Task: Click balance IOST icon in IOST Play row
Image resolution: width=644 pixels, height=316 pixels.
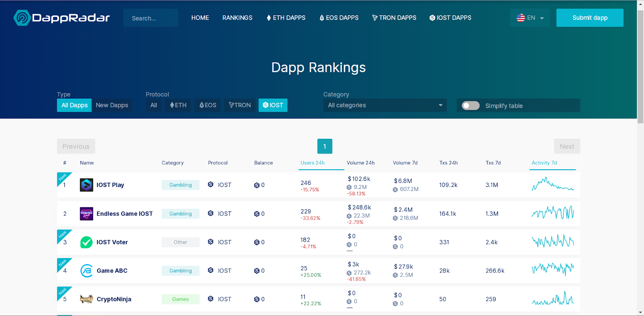Action: click(257, 185)
